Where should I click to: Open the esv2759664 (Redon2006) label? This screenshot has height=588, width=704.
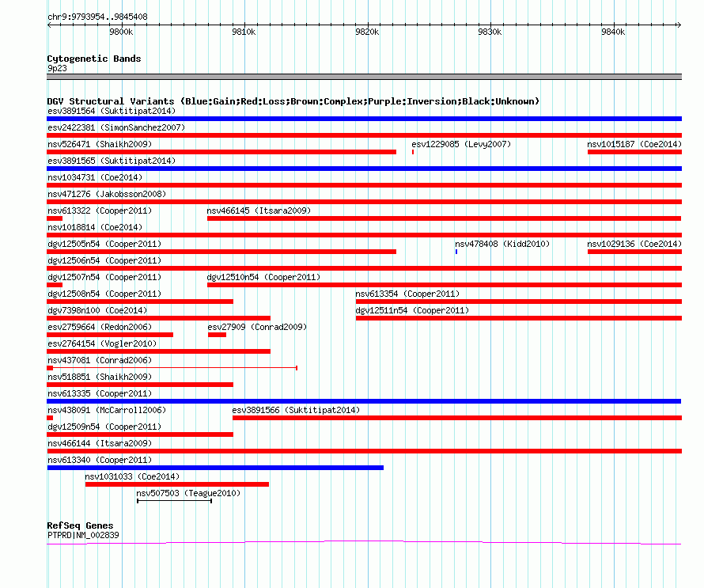pos(100,327)
